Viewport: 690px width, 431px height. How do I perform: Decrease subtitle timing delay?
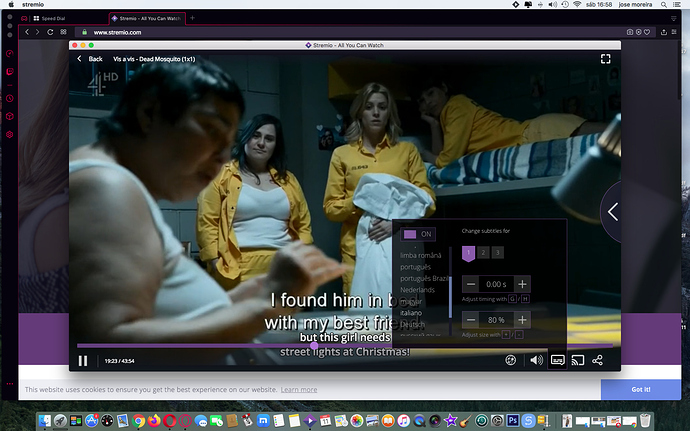(x=470, y=284)
